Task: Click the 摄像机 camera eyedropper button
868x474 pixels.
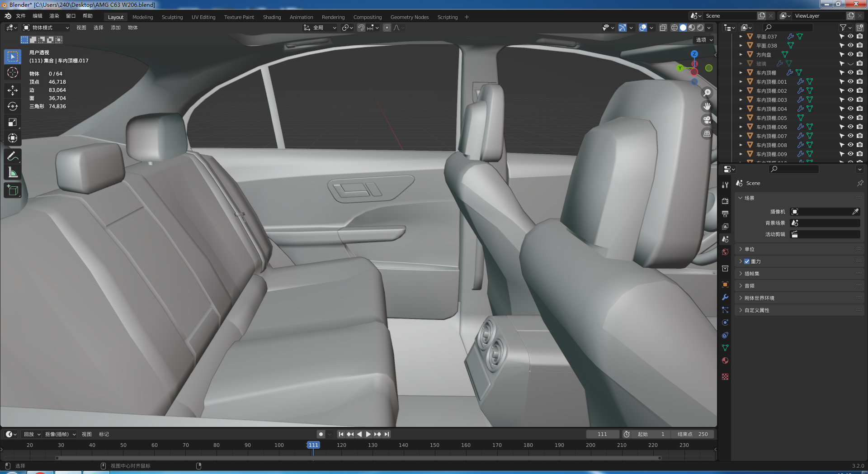Action: (855, 212)
